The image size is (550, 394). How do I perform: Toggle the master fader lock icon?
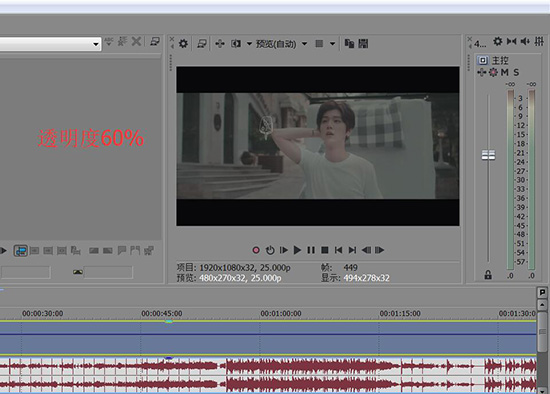pyautogui.click(x=488, y=275)
